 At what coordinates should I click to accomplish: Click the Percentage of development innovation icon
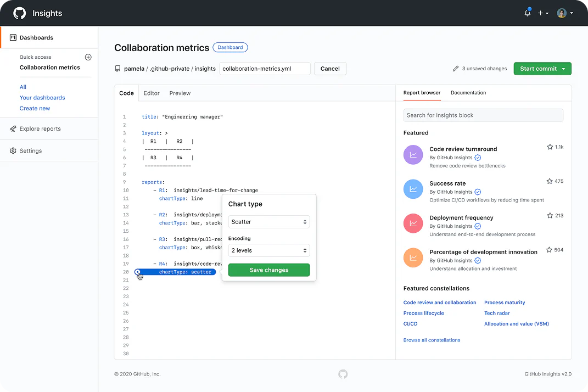(x=413, y=257)
